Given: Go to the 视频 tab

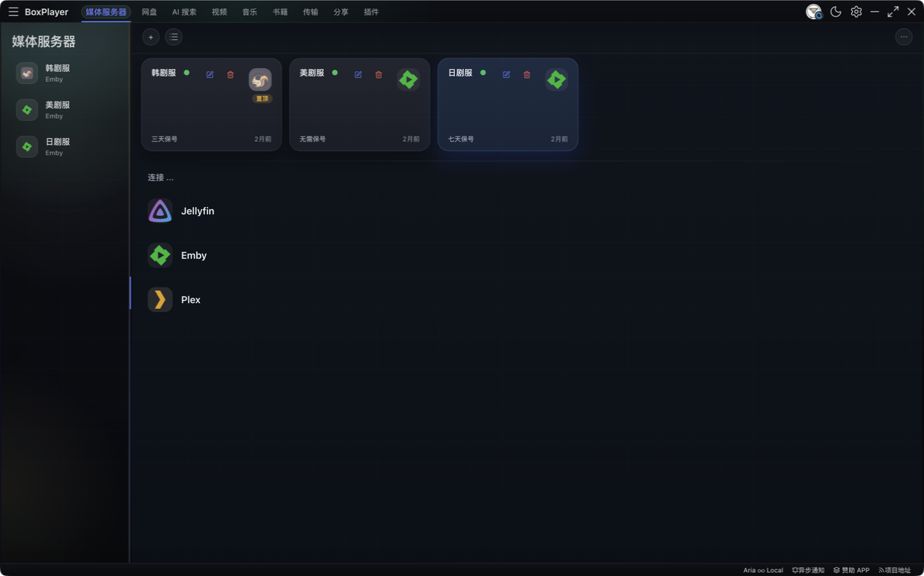Looking at the screenshot, I should click(220, 12).
